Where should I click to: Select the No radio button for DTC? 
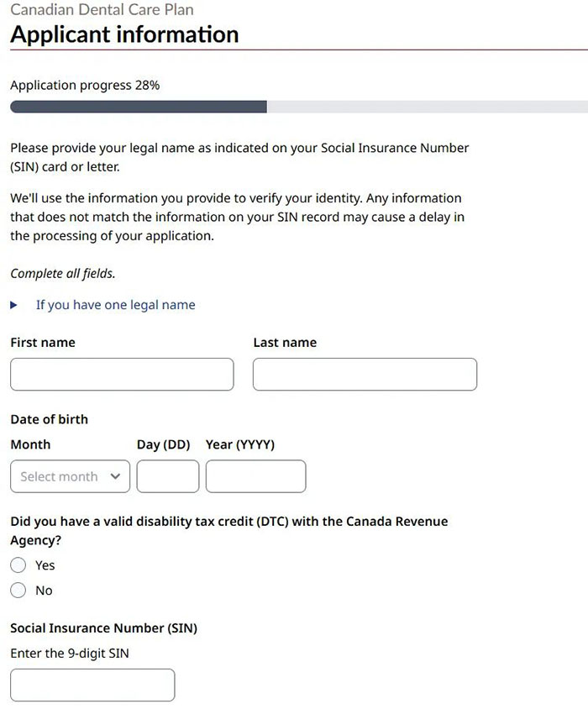18,591
